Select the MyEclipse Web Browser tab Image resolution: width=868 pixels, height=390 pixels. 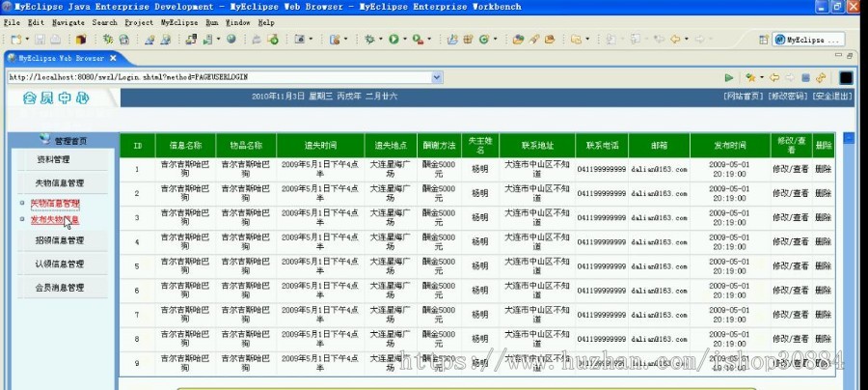[x=61, y=58]
